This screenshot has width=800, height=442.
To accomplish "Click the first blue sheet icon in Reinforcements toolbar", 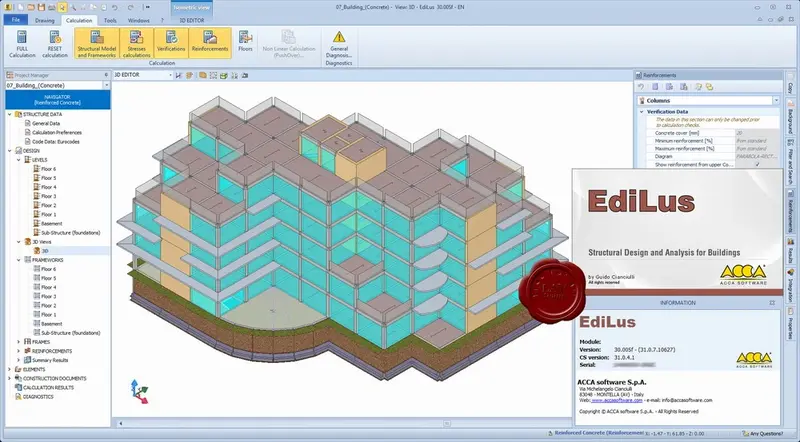I will 655,87.
